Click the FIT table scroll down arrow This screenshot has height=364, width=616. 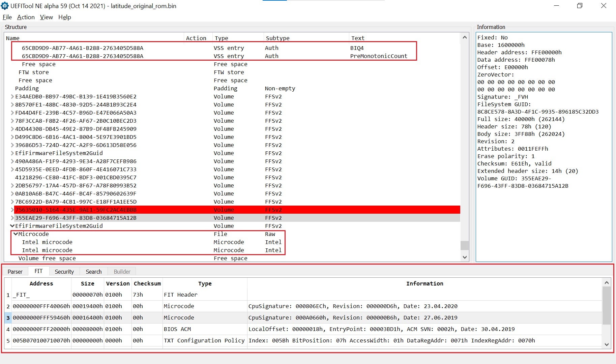click(x=607, y=344)
